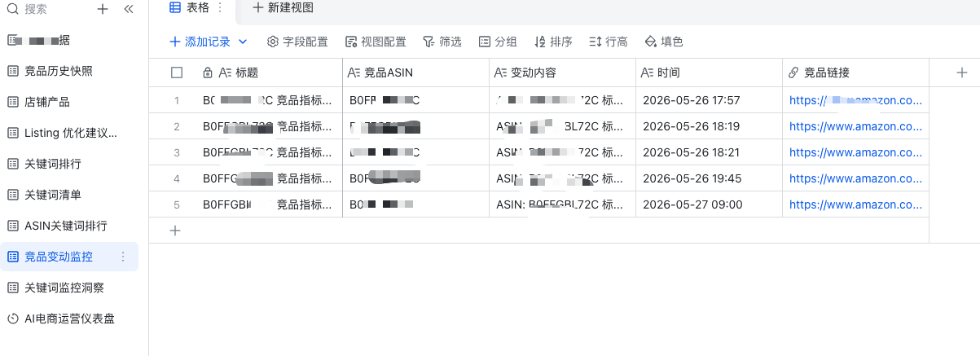Open the amazon link in row 5
The width and height of the screenshot is (980, 356).
pyautogui.click(x=855, y=204)
